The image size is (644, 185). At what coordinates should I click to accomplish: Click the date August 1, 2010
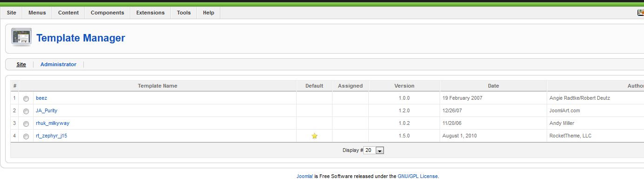pyautogui.click(x=459, y=136)
